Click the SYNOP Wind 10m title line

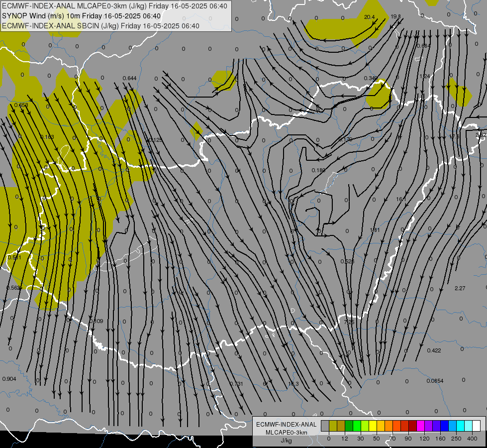click(x=82, y=16)
